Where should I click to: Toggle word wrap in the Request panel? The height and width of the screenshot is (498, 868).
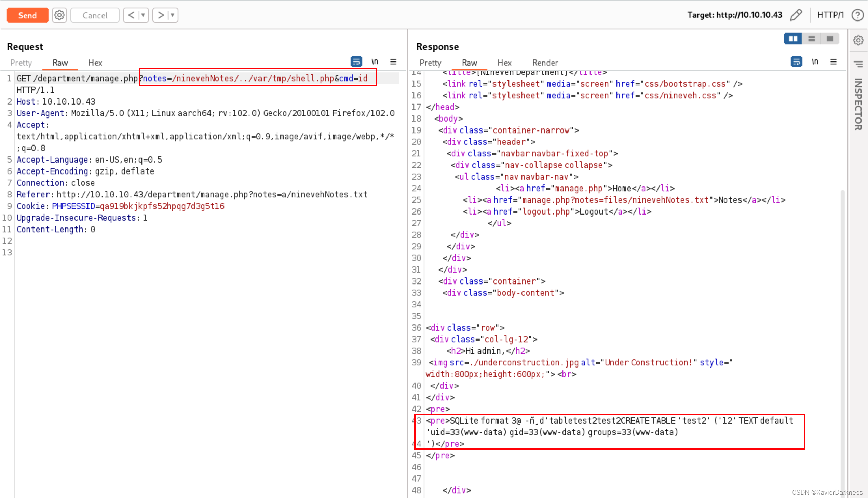pos(356,62)
